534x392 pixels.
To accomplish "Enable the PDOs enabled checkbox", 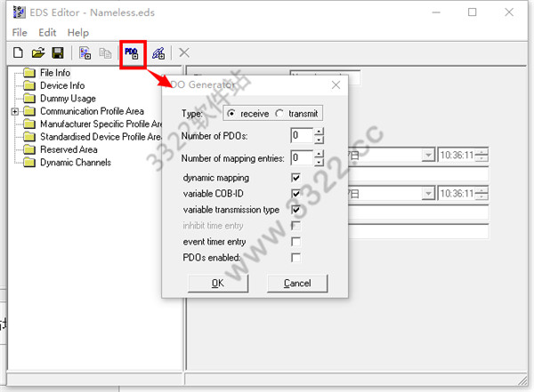I will pos(295,258).
